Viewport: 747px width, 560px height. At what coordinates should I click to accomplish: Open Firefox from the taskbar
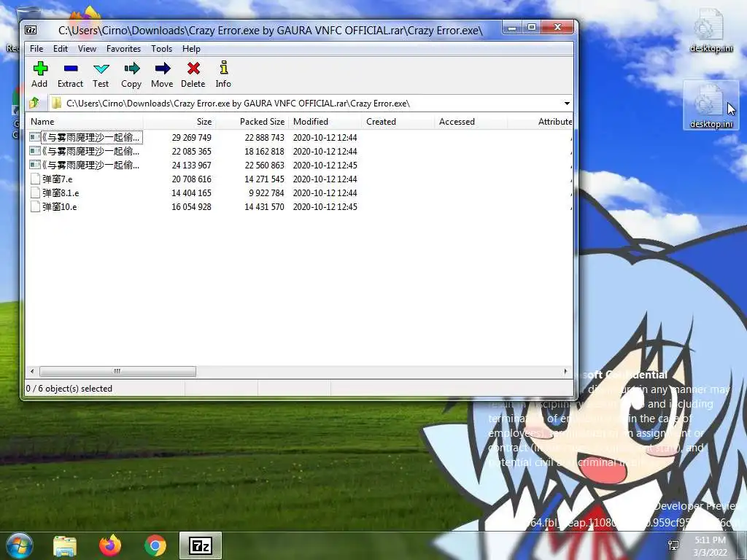[110, 545]
